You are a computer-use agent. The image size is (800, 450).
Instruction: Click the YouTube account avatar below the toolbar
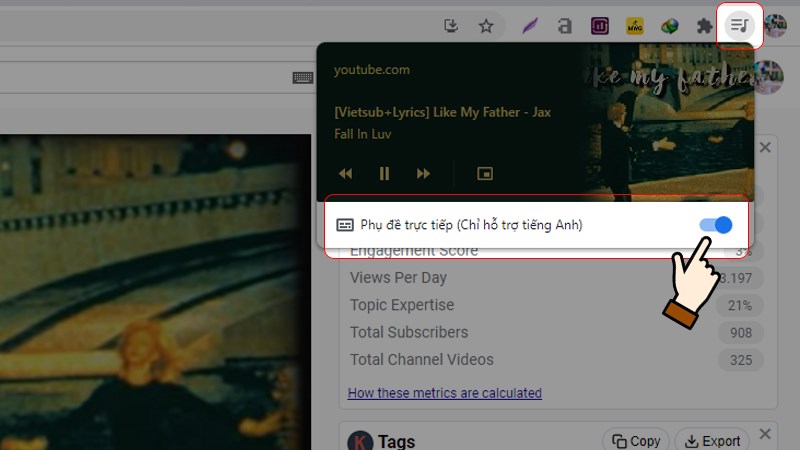(767, 78)
